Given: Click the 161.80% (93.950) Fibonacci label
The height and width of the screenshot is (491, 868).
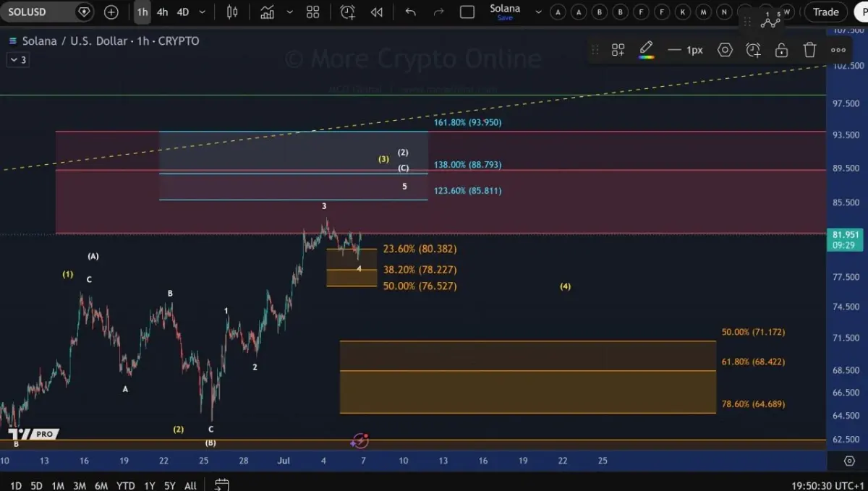Looking at the screenshot, I should point(467,123).
